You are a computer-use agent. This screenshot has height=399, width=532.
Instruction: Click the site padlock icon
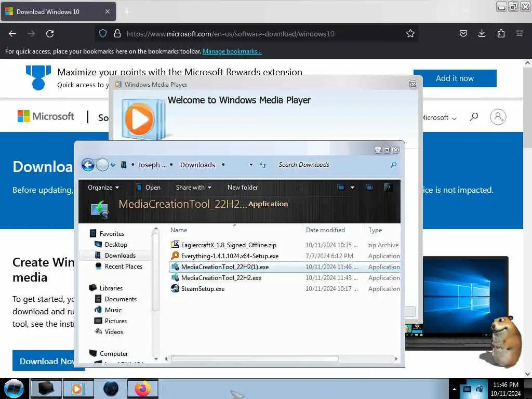(117, 34)
